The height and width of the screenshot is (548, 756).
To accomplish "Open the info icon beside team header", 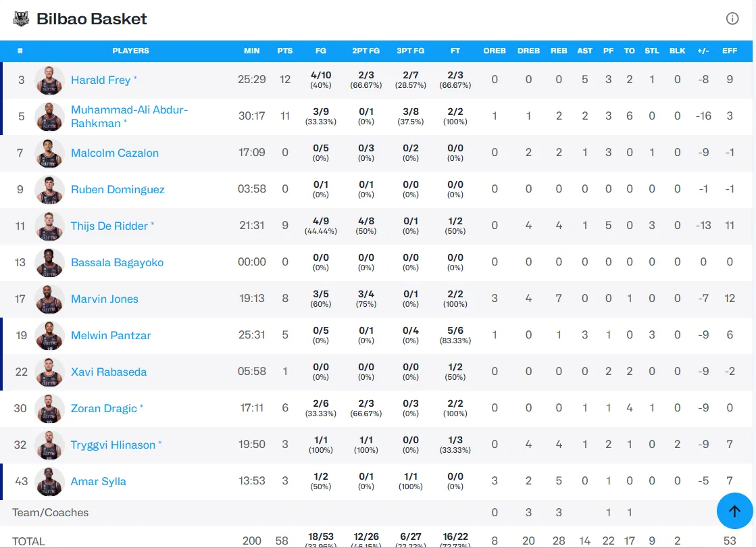I will pos(732,18).
